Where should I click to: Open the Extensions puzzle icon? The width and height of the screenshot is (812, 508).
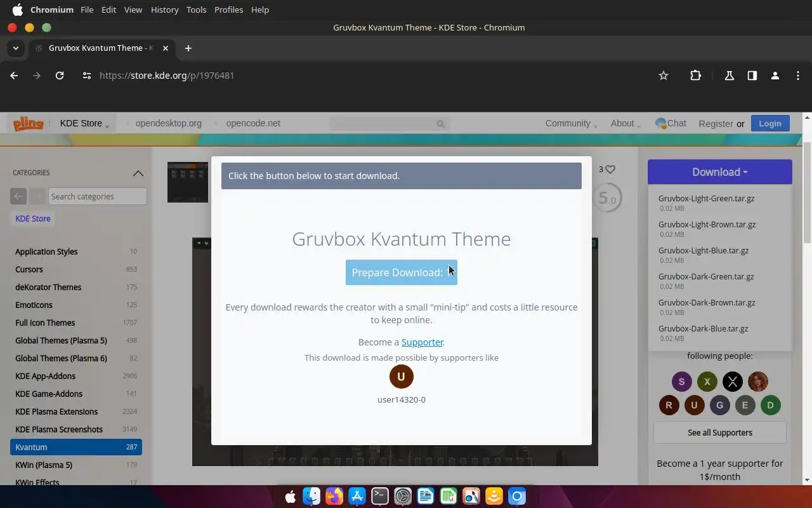(x=696, y=76)
